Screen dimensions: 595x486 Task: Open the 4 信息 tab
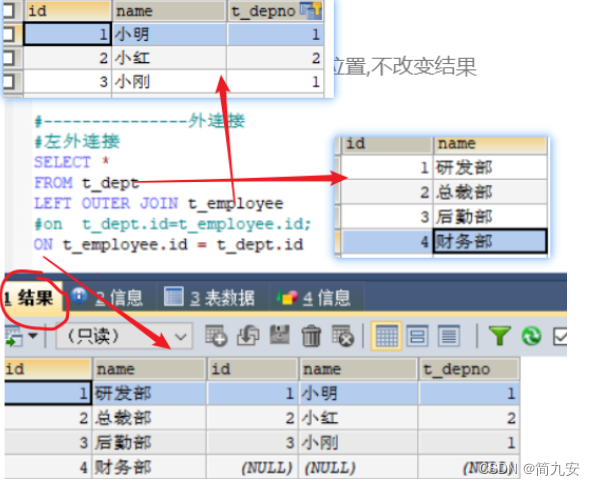[x=317, y=297]
